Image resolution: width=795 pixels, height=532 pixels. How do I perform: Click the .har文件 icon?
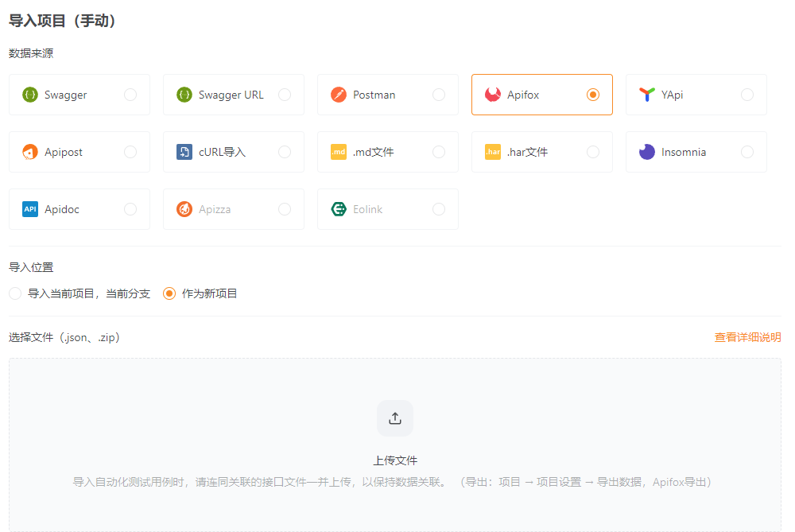tap(493, 151)
